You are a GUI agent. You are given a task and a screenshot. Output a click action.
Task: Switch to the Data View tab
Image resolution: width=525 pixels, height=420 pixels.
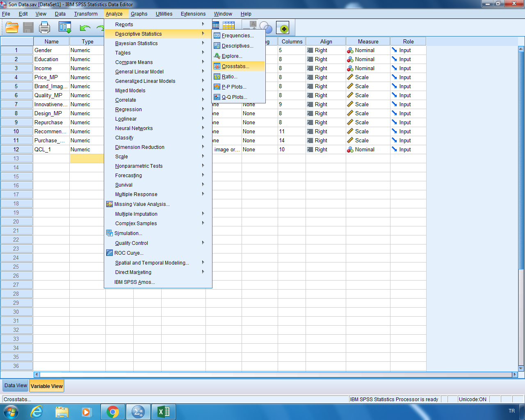tap(15, 386)
